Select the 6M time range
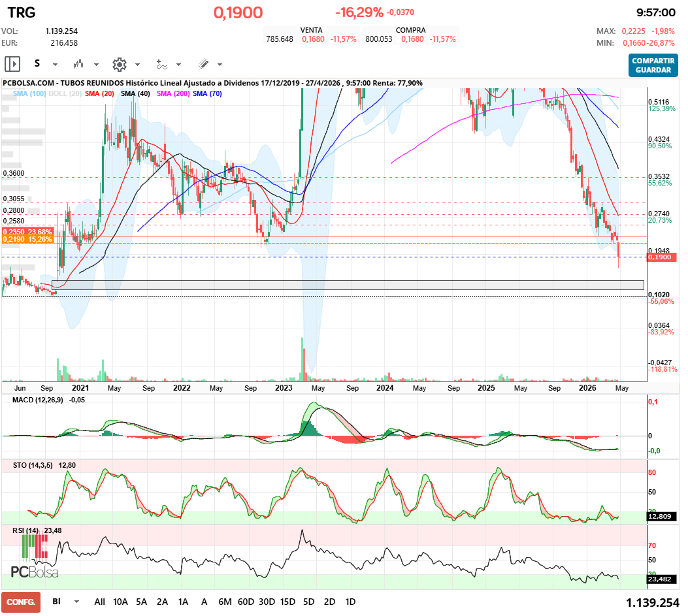Screen dimensions: 688x616 [225, 602]
